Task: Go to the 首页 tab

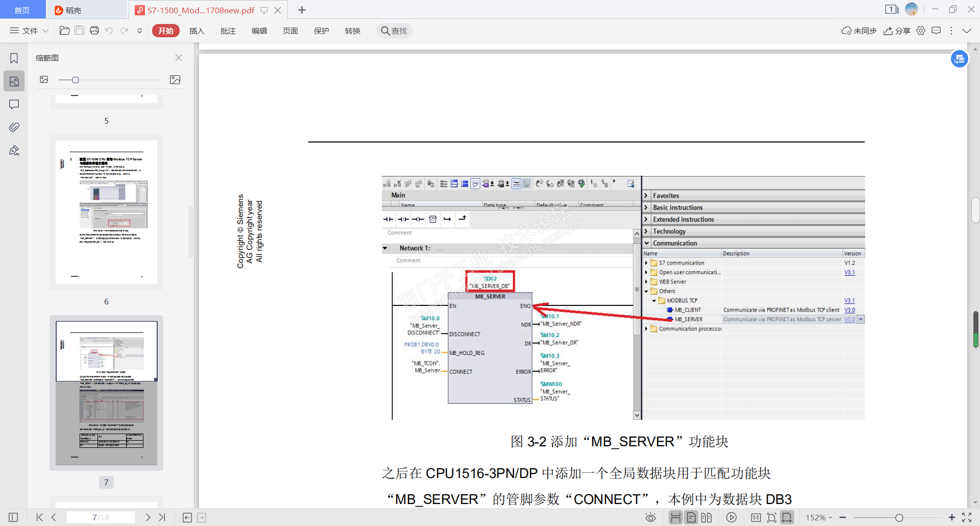Action: [22, 10]
